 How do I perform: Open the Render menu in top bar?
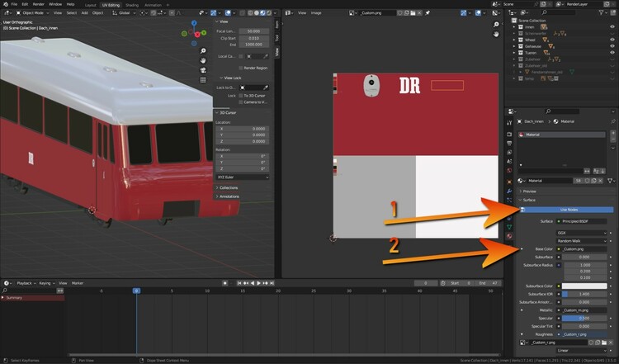40,4
